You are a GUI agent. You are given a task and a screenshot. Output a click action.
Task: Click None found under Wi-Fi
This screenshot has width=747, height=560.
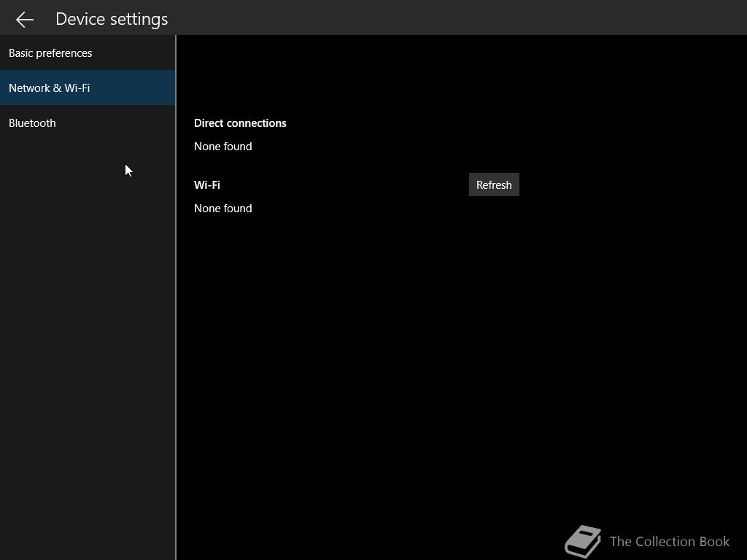click(223, 208)
